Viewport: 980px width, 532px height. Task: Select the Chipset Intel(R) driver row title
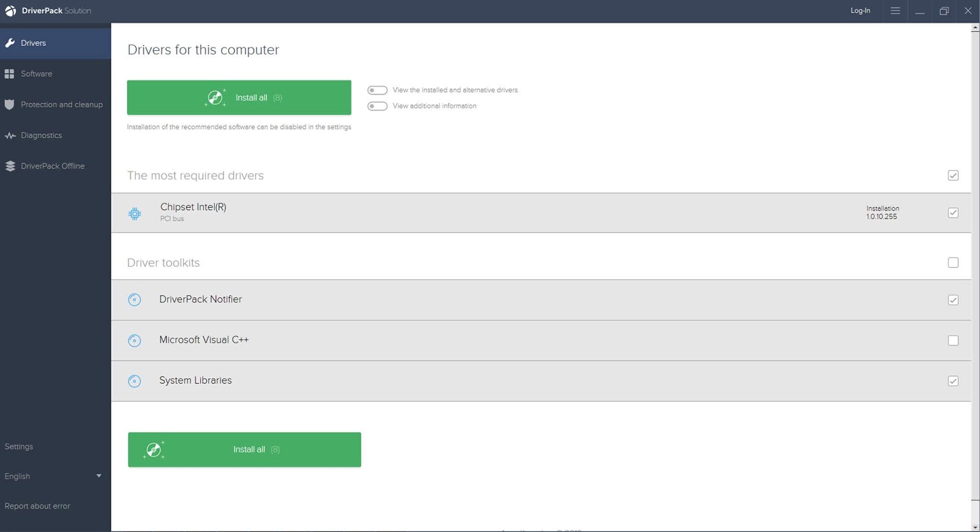point(194,207)
